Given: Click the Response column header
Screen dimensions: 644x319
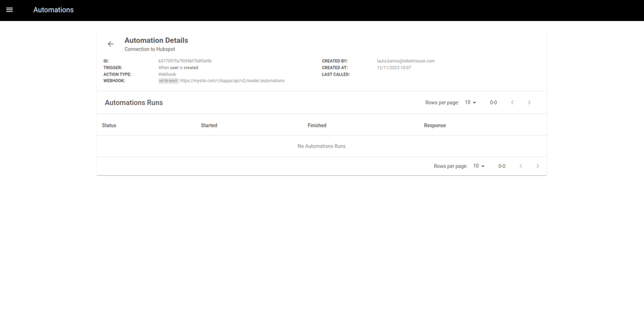Looking at the screenshot, I should coord(434,125).
